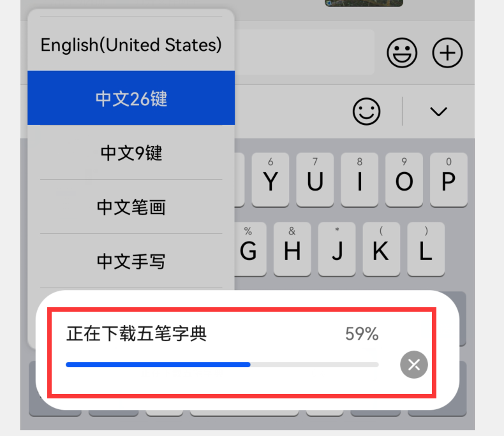Image resolution: width=504 pixels, height=436 pixels.
Task: Tap the K key on keyboard
Action: tap(382, 249)
